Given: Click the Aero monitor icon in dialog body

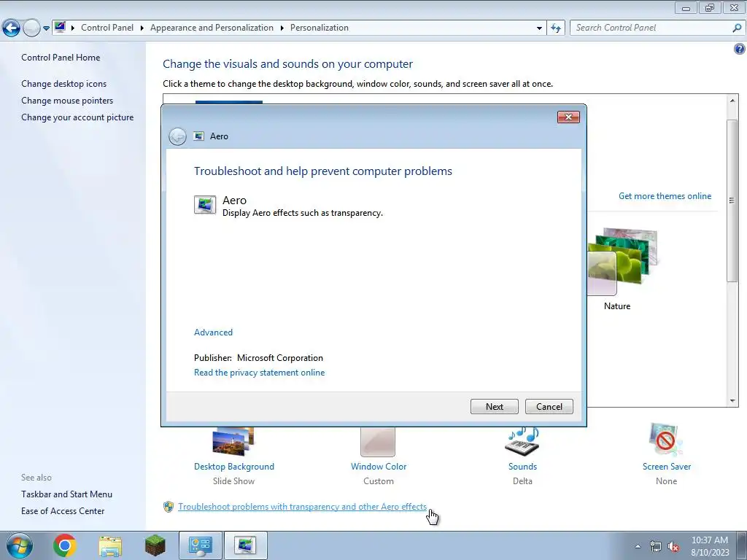Looking at the screenshot, I should [x=205, y=205].
